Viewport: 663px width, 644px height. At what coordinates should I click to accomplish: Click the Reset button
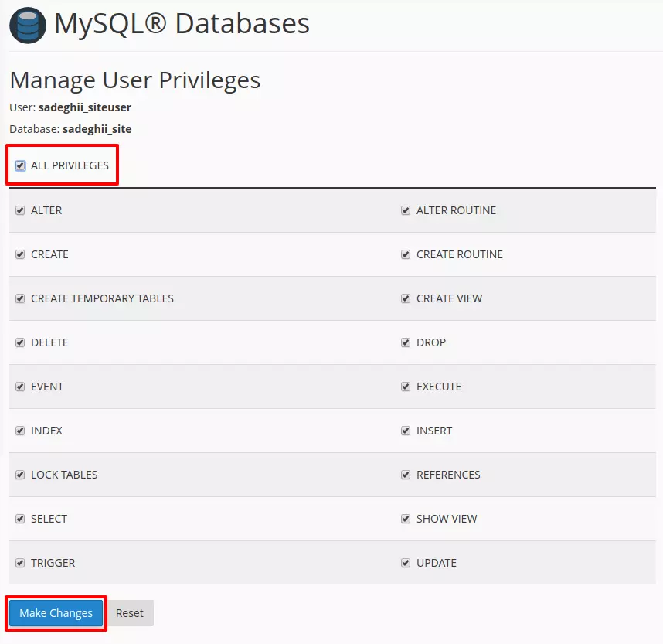pyautogui.click(x=129, y=612)
